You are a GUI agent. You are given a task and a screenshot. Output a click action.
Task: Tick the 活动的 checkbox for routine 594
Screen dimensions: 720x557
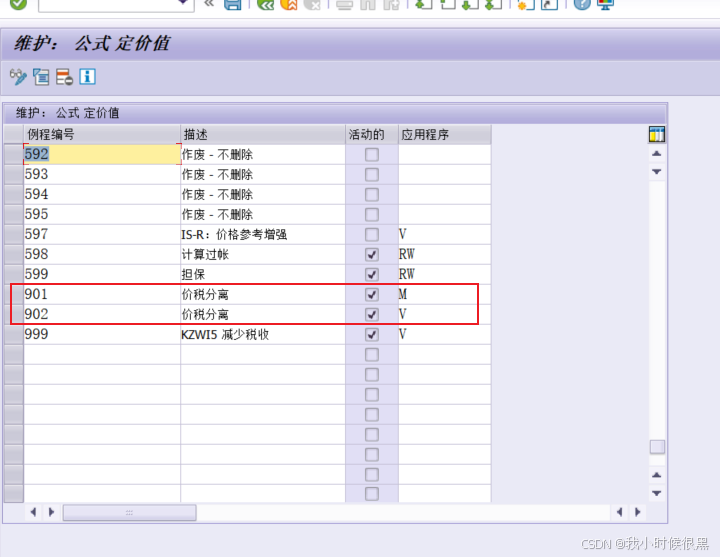372,195
